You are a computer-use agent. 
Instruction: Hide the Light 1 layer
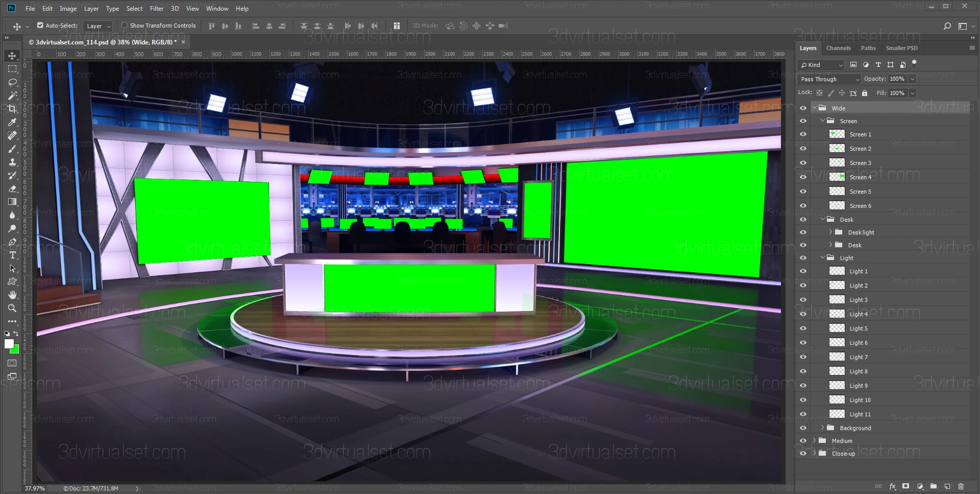coord(803,271)
